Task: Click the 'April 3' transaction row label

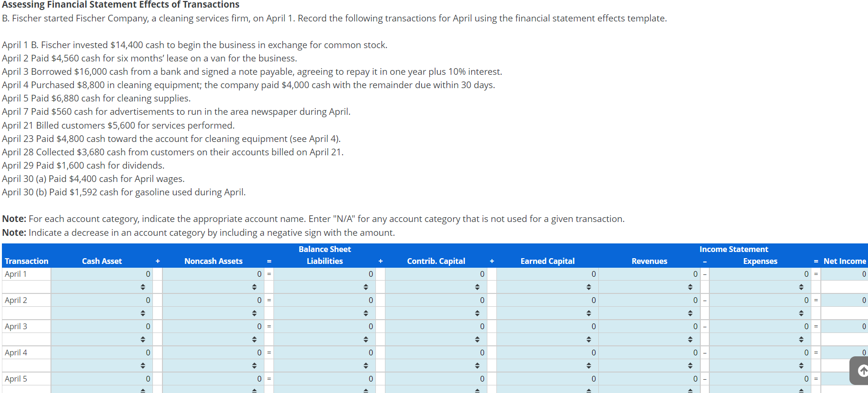Action: [x=16, y=326]
